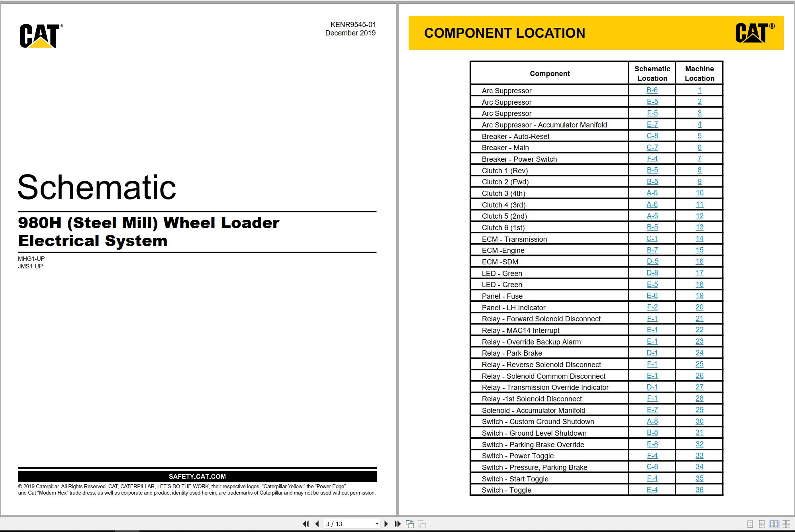
Task: Open machine location link 1
Action: tap(699, 90)
